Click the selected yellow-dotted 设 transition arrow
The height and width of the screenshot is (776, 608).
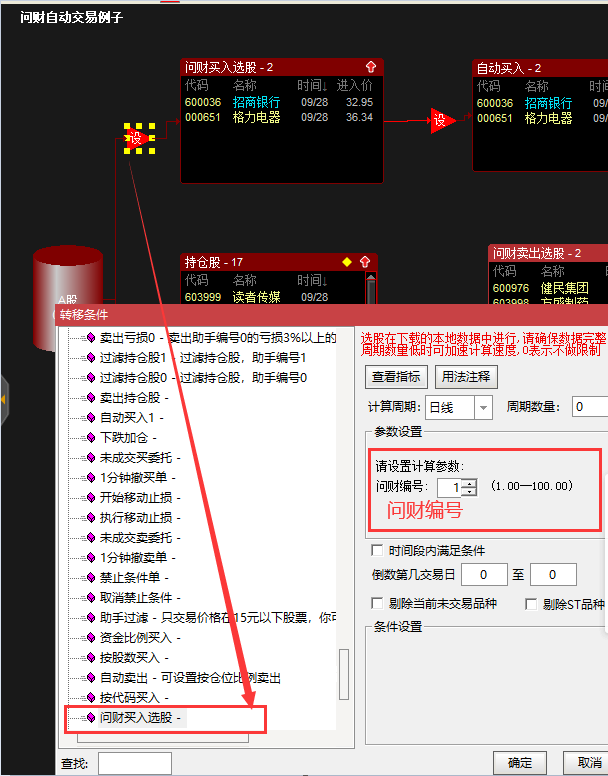click(139, 137)
